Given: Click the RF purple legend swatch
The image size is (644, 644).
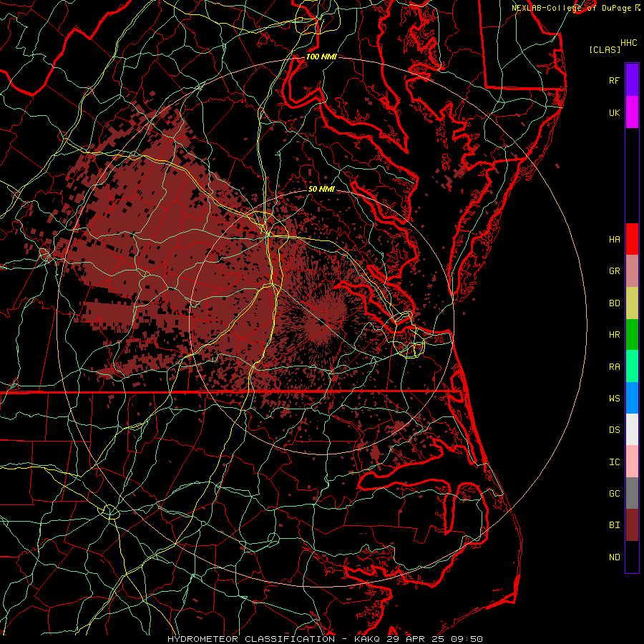Looking at the screenshot, I should (x=632, y=80).
